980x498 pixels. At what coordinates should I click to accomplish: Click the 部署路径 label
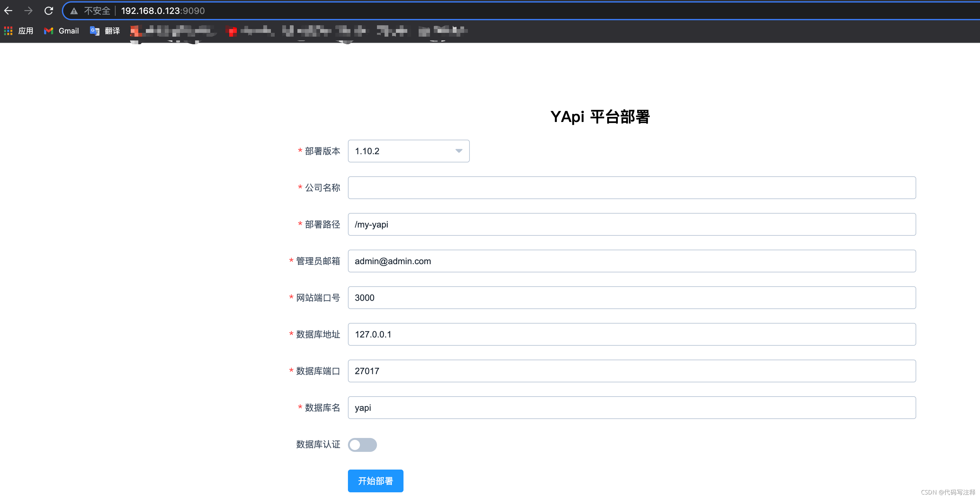323,224
